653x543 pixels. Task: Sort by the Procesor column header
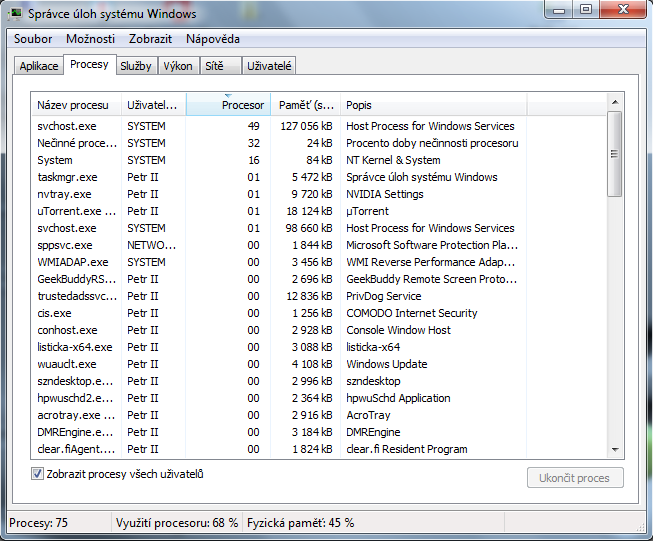(229, 105)
